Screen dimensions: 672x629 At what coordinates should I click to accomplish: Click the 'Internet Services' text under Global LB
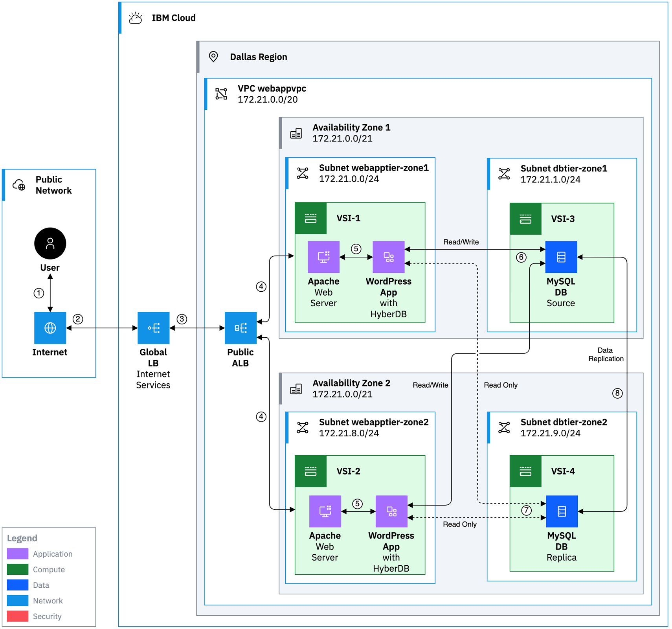(153, 380)
